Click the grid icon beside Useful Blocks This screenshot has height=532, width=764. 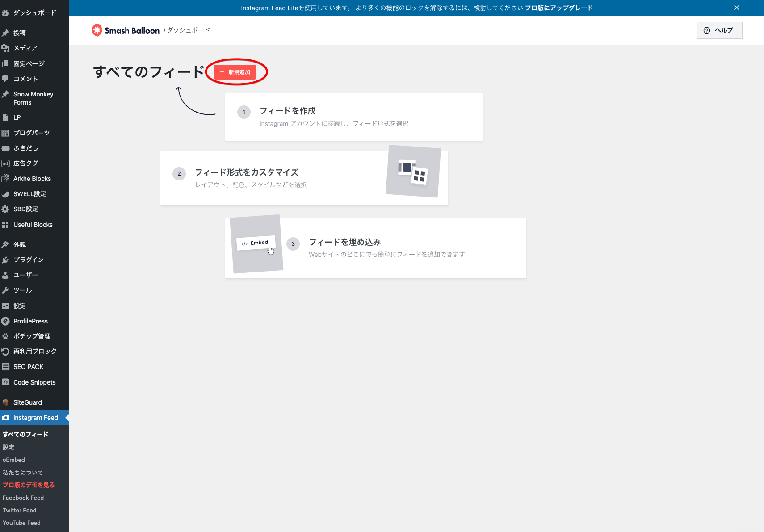pyautogui.click(x=5, y=225)
